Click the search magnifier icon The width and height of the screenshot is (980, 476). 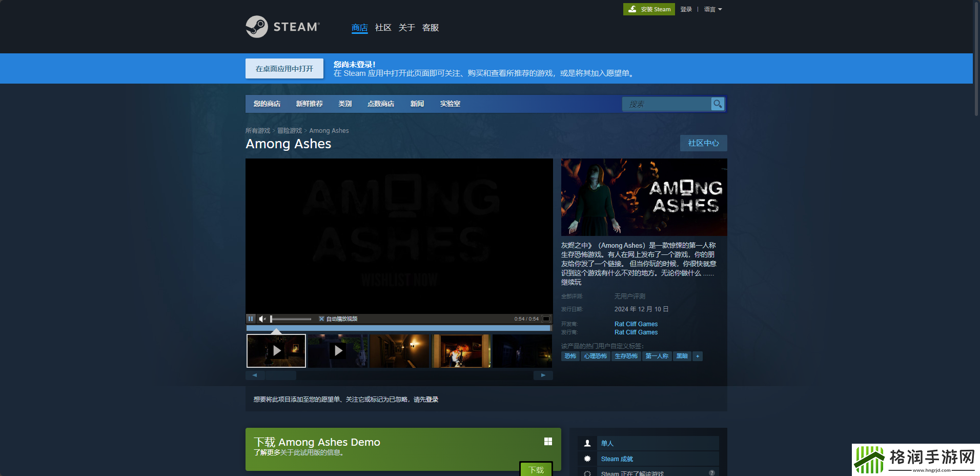coord(718,104)
